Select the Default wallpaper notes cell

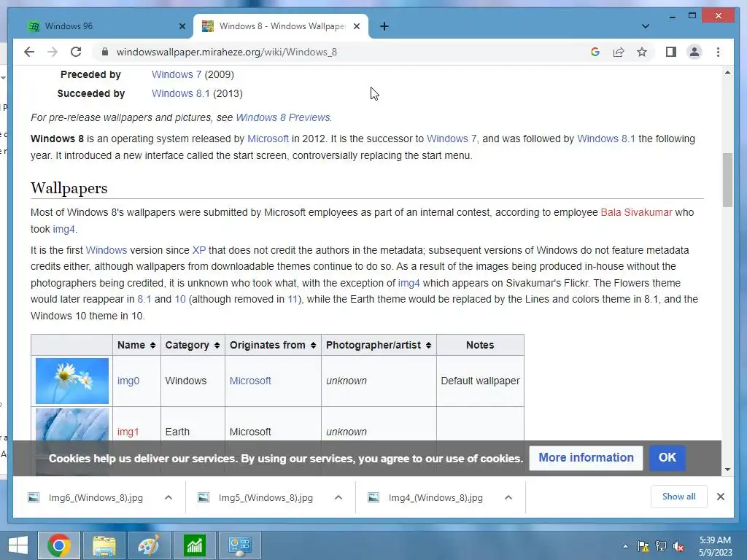480,381
